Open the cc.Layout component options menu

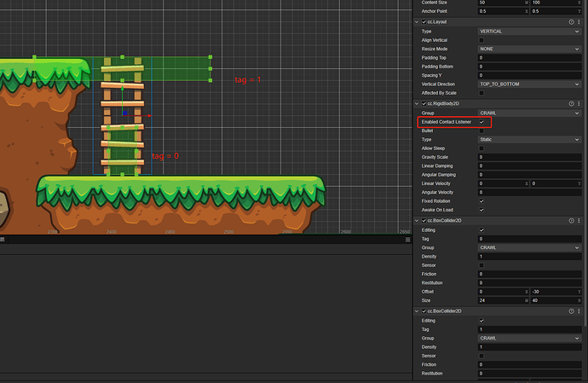click(578, 20)
